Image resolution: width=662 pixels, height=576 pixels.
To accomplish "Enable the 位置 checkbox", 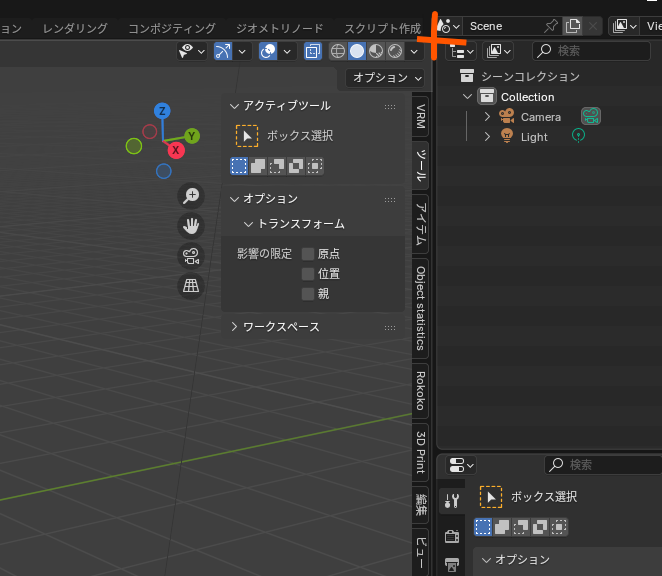I will tap(309, 274).
